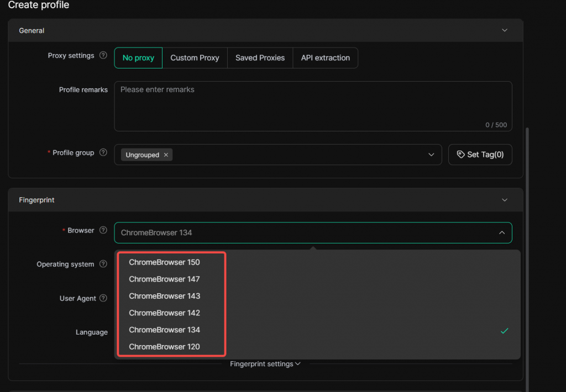Click the Set Tag(0) button

(x=480, y=155)
